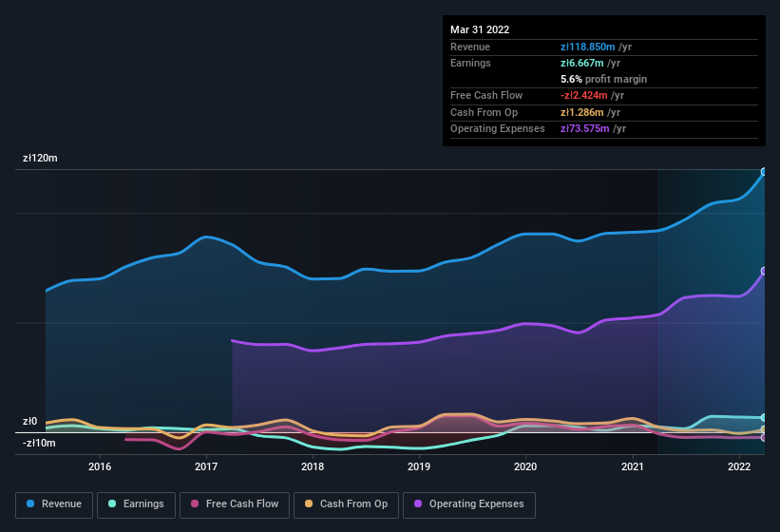Click the Operating Expenses label in tooltip
The image size is (780, 532).
pos(497,128)
